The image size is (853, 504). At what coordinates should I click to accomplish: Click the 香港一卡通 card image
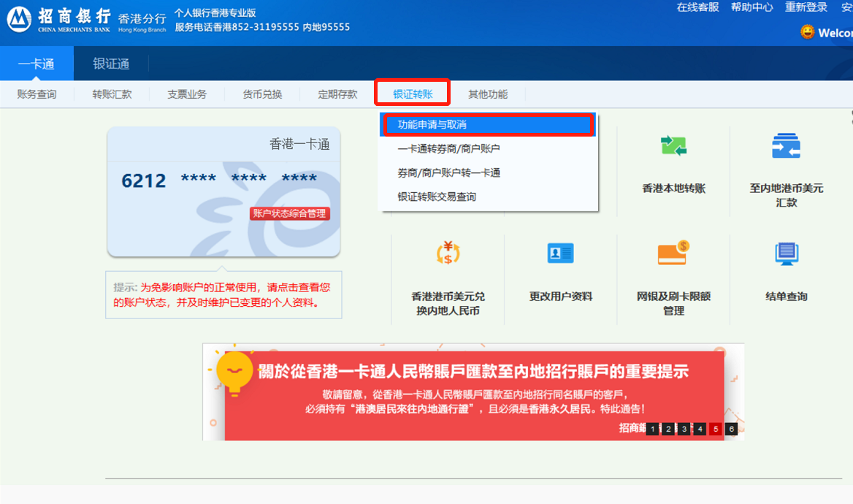coord(223,191)
